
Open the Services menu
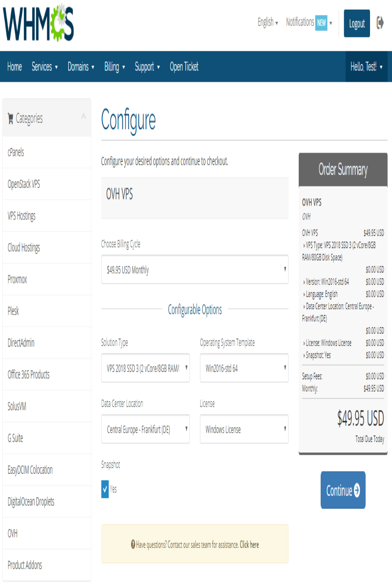[45, 67]
